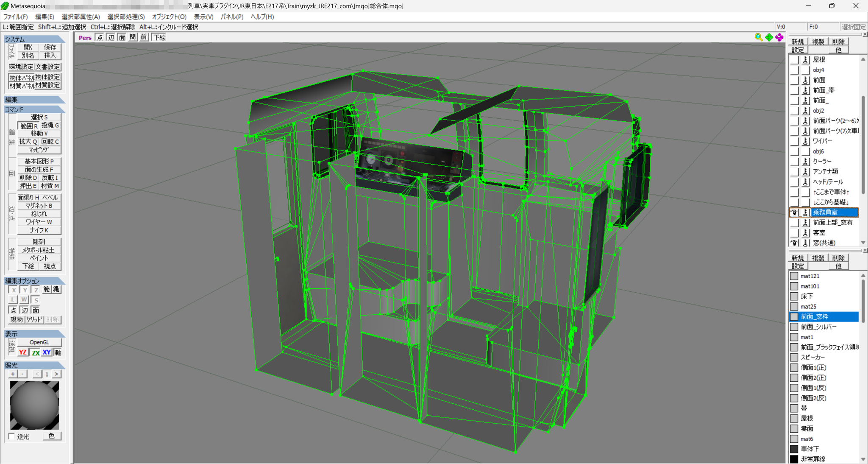This screenshot has height=464, width=868.
Task: Toggle 面 face editing in edit options
Action: click(x=36, y=310)
